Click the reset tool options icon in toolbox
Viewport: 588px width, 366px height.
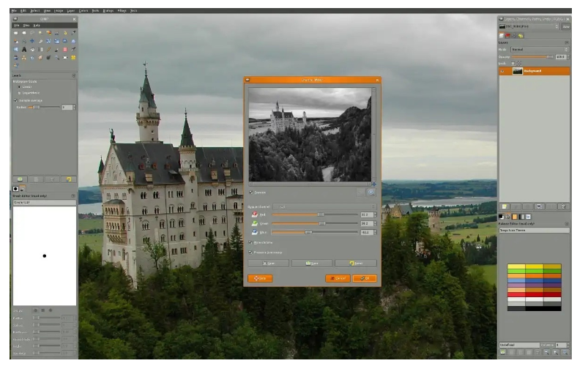[x=69, y=179]
